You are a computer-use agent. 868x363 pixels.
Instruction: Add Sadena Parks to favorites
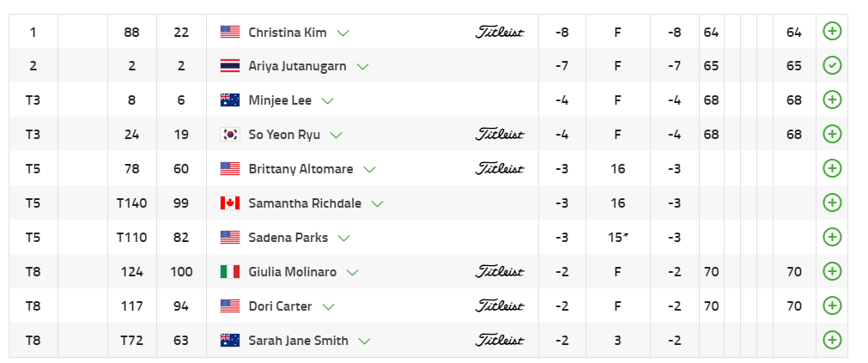tap(831, 238)
